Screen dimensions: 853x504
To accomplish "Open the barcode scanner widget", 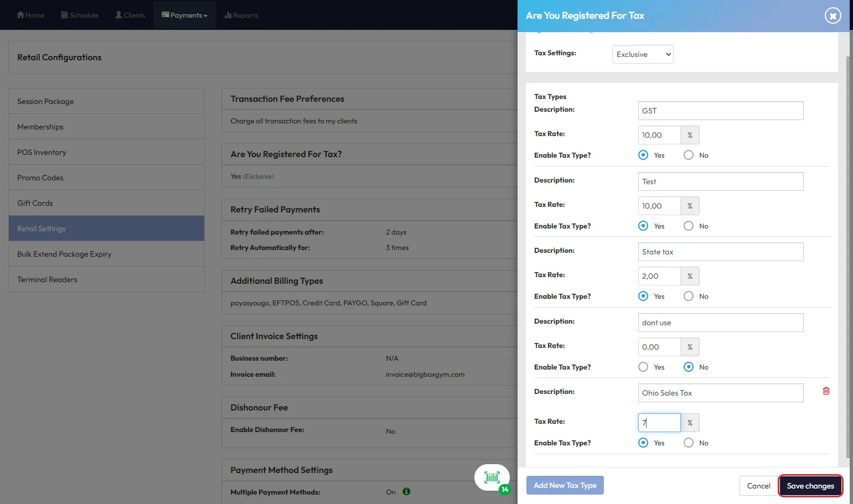I will 492,477.
